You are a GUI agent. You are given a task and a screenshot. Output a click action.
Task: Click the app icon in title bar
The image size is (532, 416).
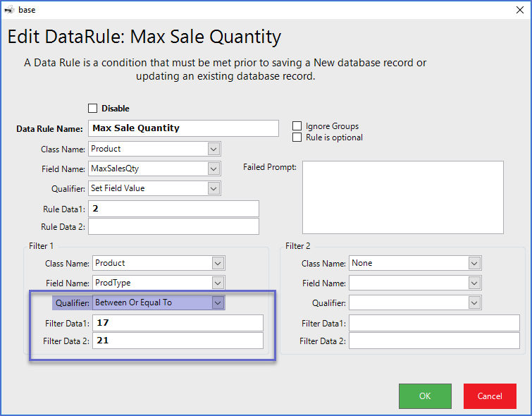[9, 10]
